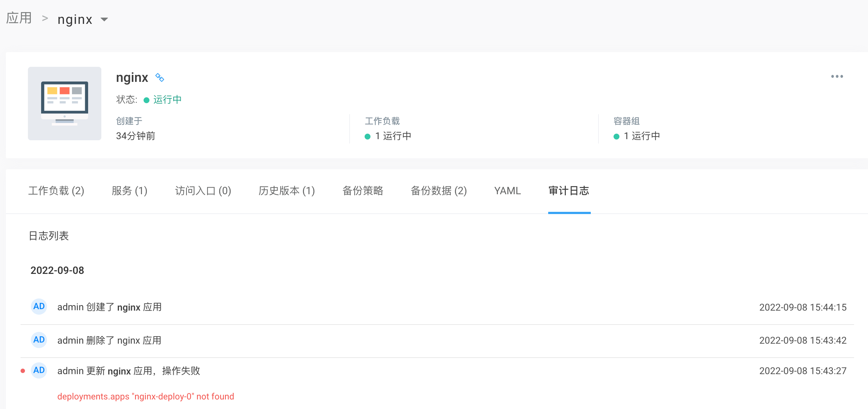
Task: Click the red failure dot on the update entry
Action: pyautogui.click(x=23, y=371)
